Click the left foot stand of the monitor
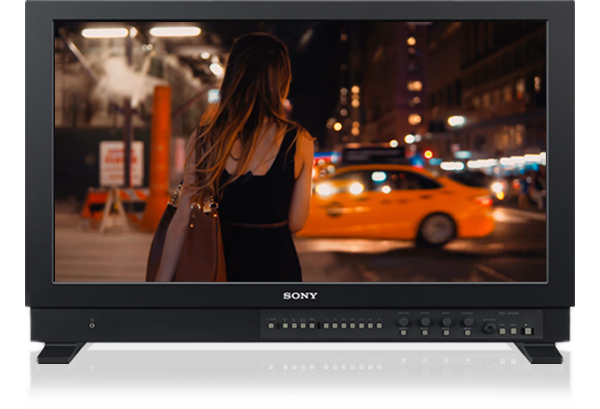The height and width of the screenshot is (409, 600). (x=62, y=353)
